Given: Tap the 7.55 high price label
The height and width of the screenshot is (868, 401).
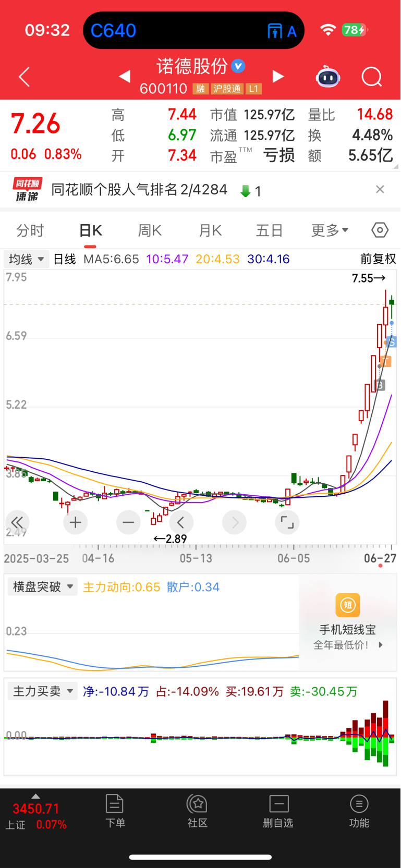Looking at the screenshot, I should pos(369,278).
